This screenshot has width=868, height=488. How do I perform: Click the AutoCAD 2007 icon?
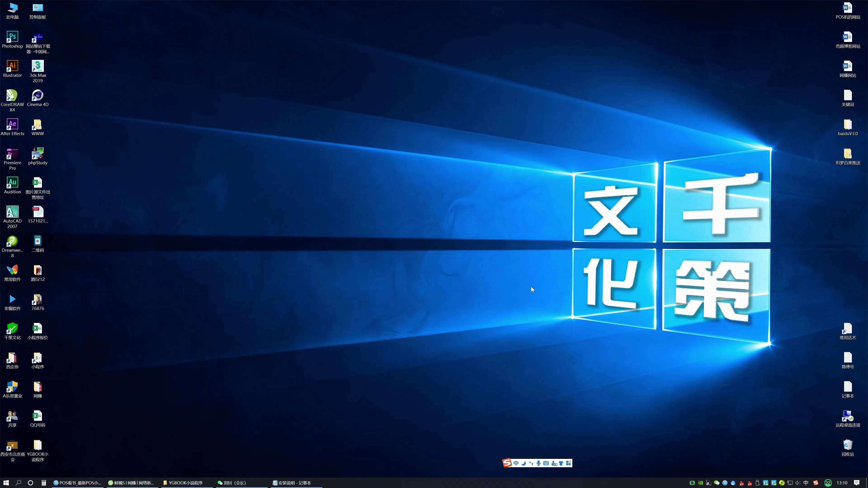(12, 212)
